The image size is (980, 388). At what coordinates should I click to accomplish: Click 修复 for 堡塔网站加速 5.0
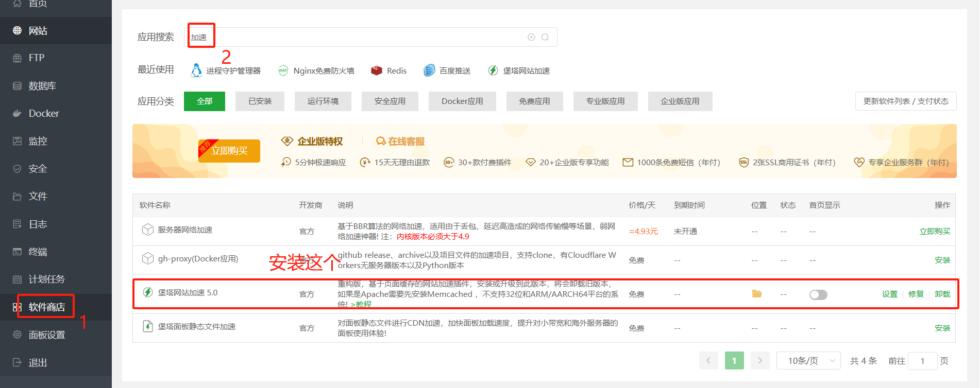(x=916, y=294)
